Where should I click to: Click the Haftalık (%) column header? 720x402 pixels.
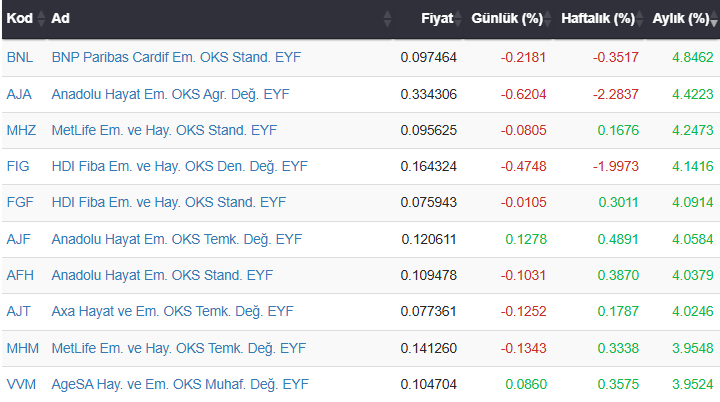pos(599,19)
